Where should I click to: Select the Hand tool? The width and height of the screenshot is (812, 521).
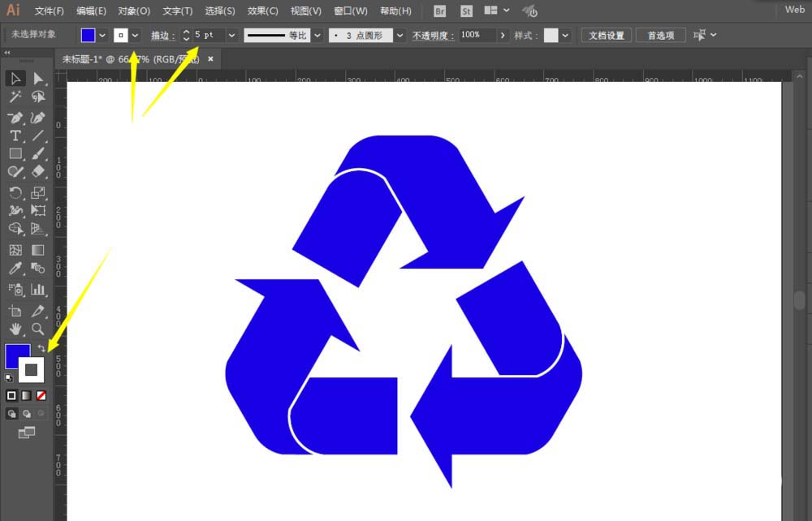(x=15, y=329)
